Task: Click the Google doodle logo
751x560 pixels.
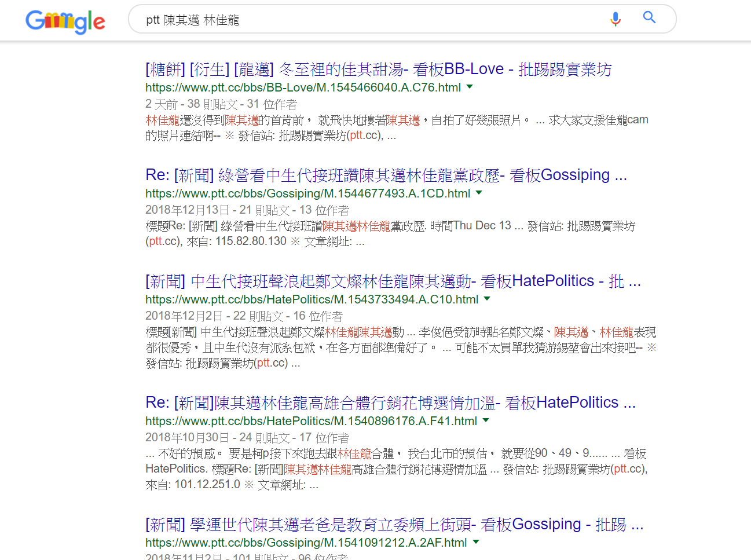Action: (x=65, y=21)
